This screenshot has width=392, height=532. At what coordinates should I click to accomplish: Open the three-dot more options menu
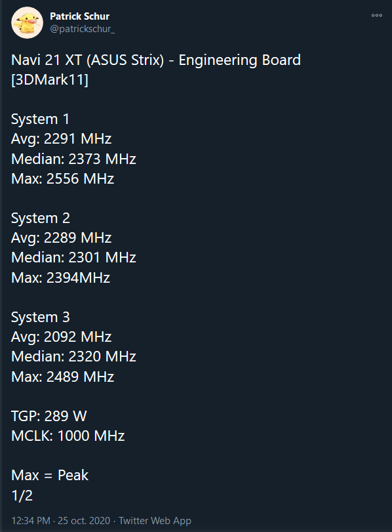[x=377, y=15]
